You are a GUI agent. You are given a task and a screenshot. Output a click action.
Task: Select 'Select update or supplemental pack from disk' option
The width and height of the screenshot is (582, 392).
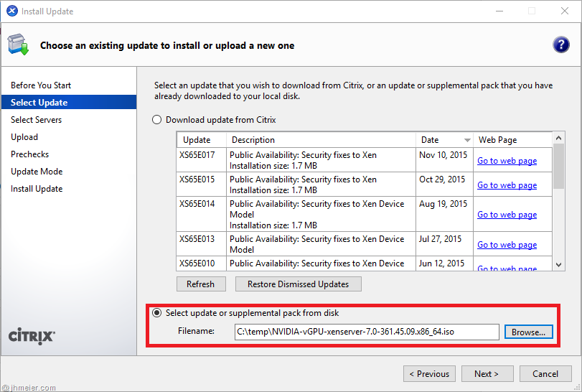click(x=157, y=313)
